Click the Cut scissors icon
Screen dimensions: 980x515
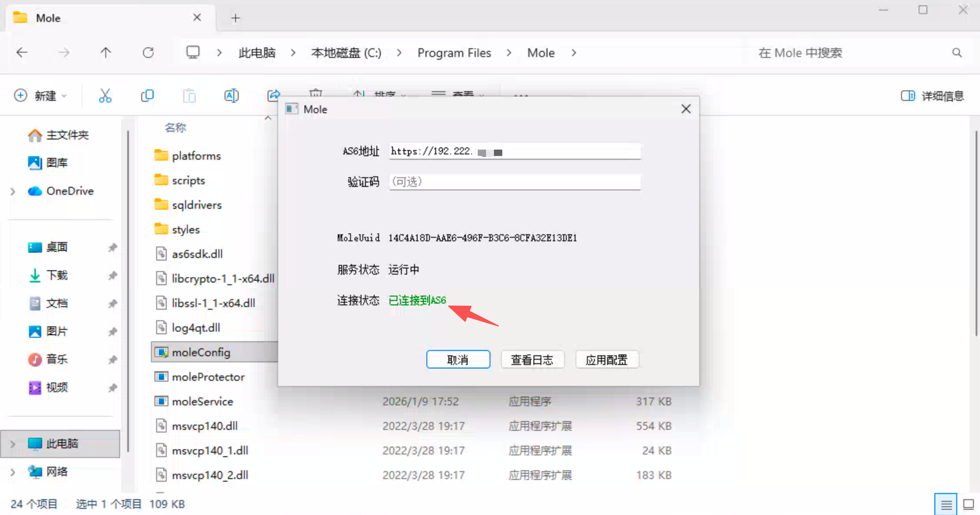coord(105,96)
